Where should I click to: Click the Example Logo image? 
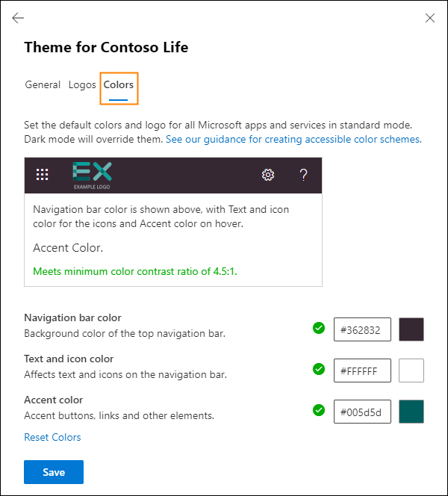click(93, 175)
